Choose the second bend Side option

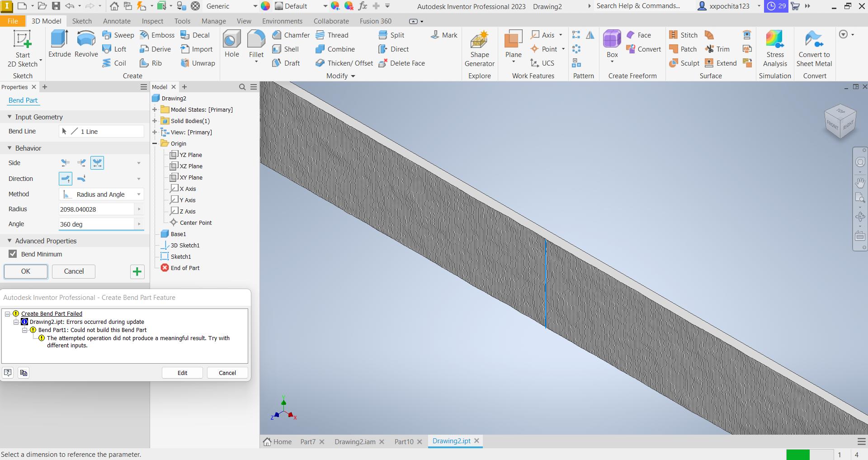point(81,163)
